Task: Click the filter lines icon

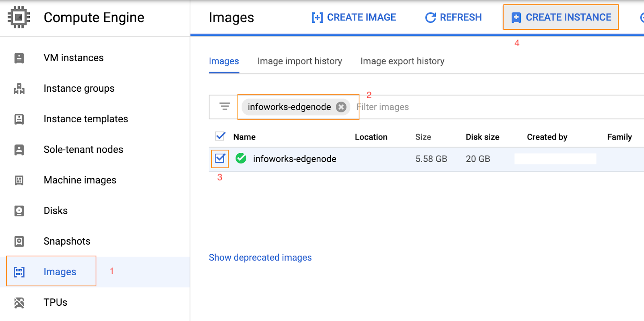Action: tap(225, 107)
